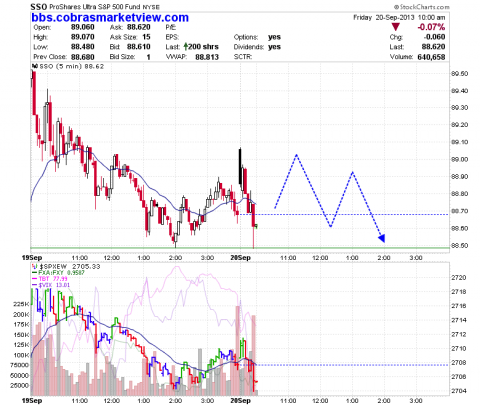The width and height of the screenshot is (480, 406).
Task: Click the -0.07% percent change value
Action: [x=431, y=27]
